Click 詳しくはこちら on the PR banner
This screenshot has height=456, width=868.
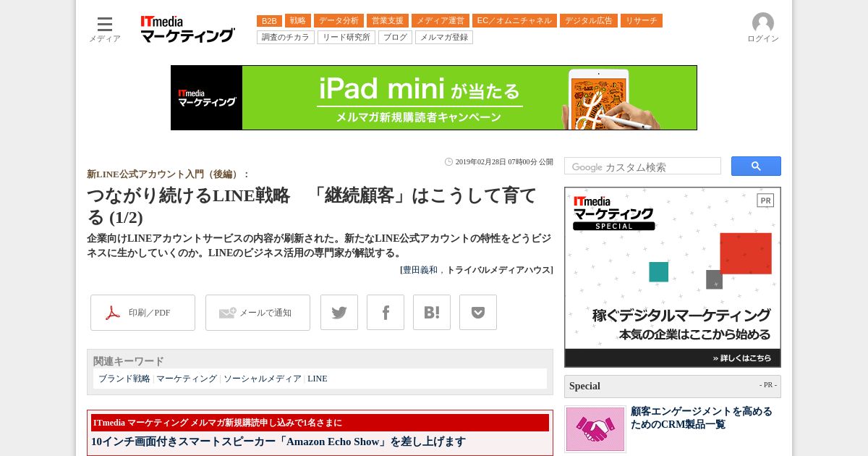(741, 358)
